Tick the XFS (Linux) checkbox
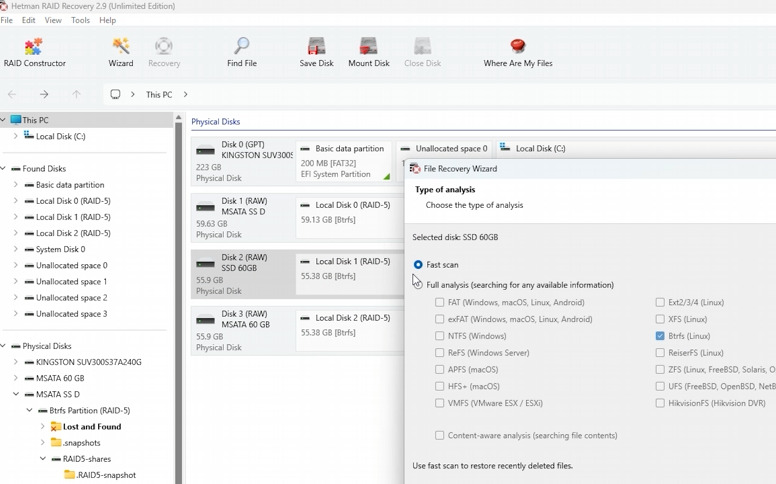 [660, 319]
